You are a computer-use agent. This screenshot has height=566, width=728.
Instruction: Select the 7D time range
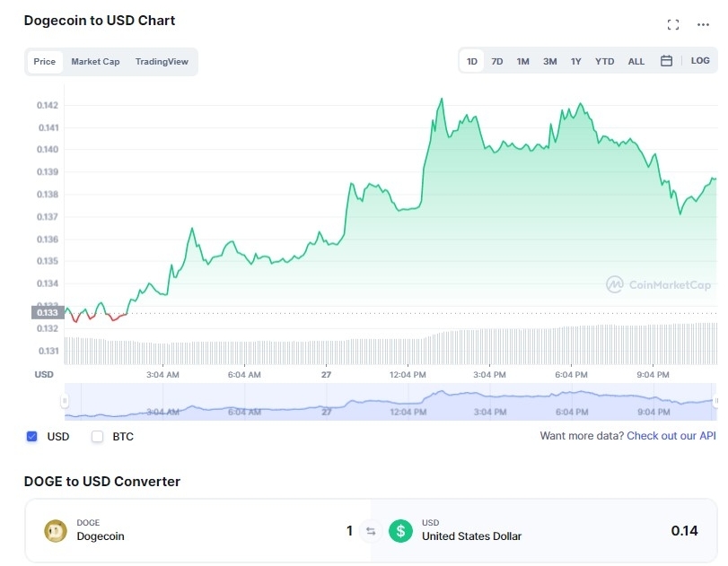click(x=497, y=62)
